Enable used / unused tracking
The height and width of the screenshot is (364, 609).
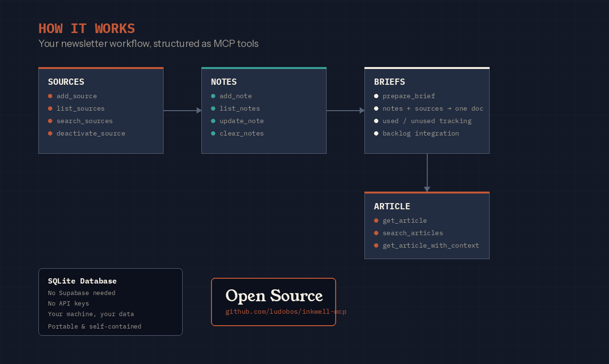(376, 121)
